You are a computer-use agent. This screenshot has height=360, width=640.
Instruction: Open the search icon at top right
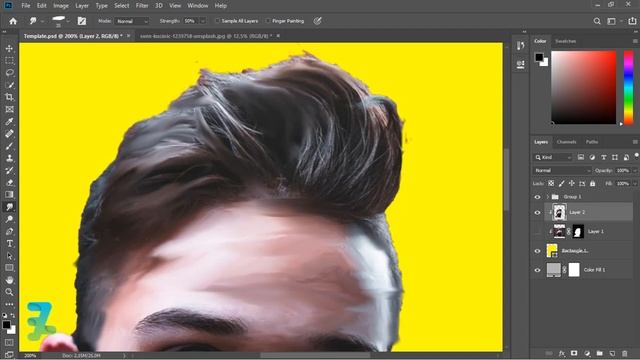click(x=597, y=21)
